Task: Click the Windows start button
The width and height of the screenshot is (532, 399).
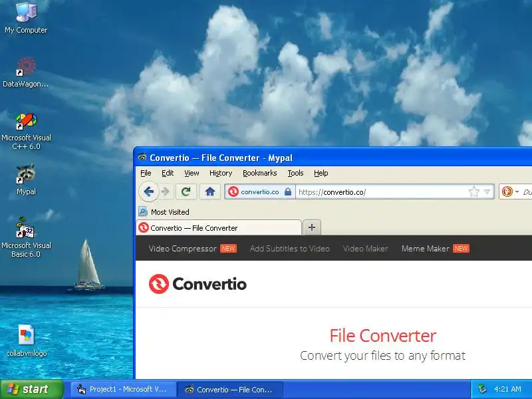Action: click(x=32, y=389)
